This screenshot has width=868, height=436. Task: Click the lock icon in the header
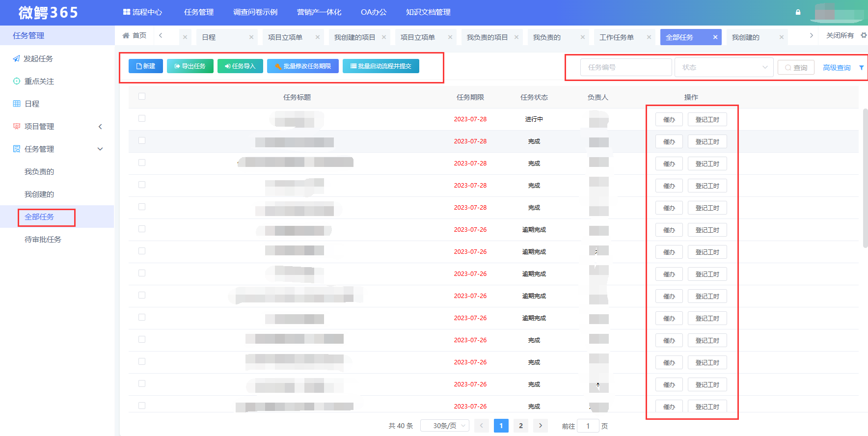798,12
